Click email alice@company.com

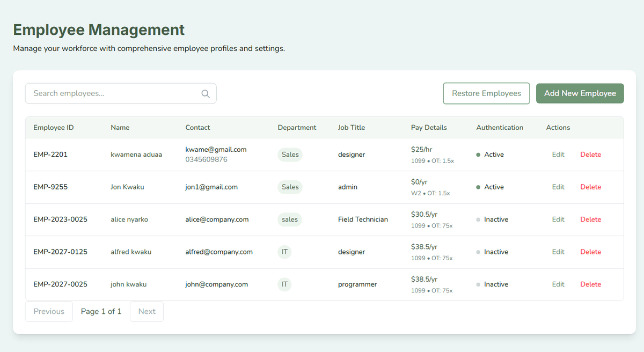[x=217, y=219]
